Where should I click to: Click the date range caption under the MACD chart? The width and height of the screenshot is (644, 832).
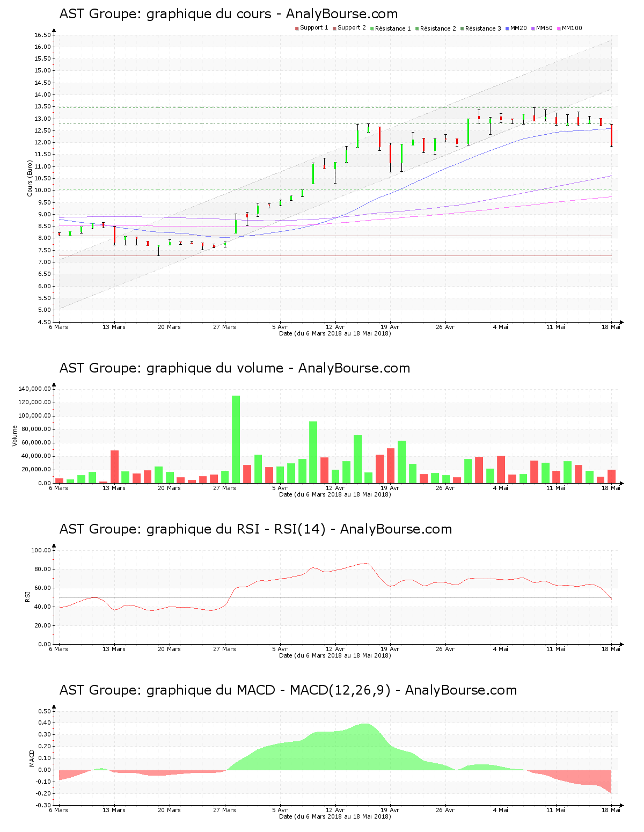(335, 816)
